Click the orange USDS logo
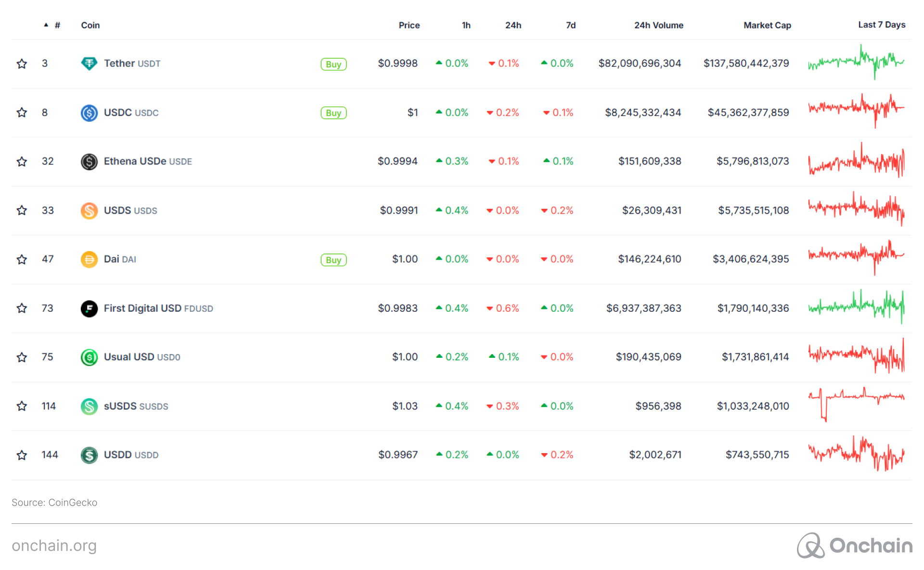Screen dimensions: 924x570 click(x=89, y=210)
